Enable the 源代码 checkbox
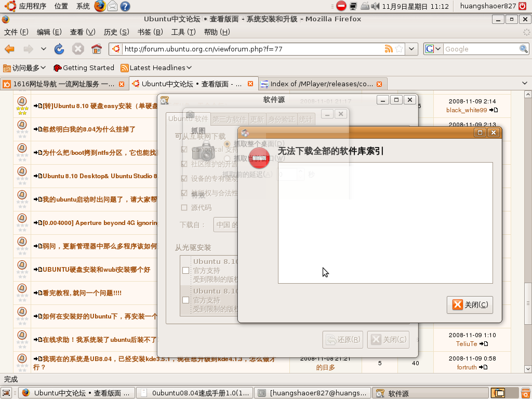 (x=184, y=208)
